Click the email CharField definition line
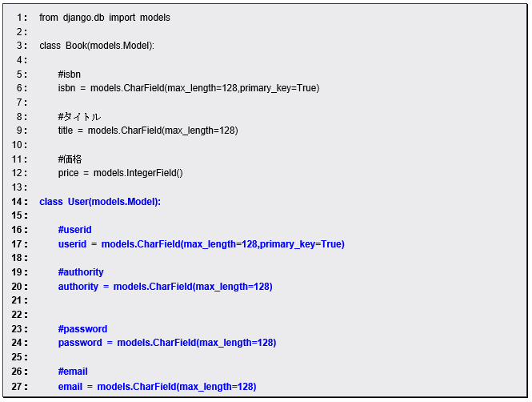This screenshot has height=402, width=532. point(157,387)
